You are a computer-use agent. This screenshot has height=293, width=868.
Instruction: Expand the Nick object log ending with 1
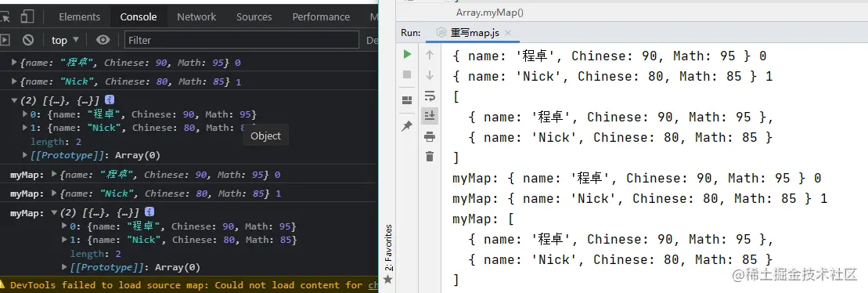[14, 81]
